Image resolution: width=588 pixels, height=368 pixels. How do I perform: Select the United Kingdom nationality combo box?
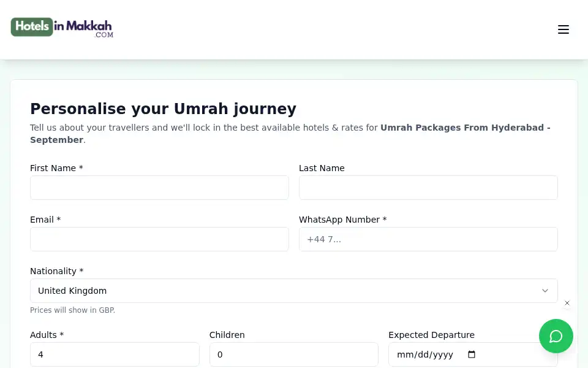(293, 291)
